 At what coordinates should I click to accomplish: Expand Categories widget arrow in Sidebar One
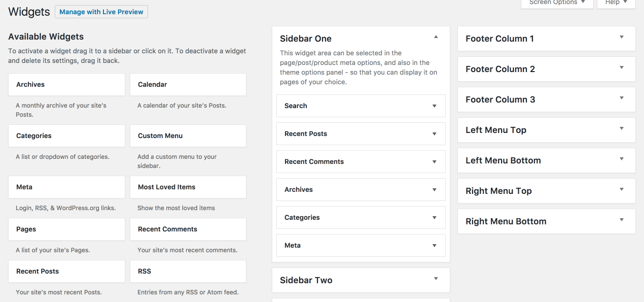point(434,218)
